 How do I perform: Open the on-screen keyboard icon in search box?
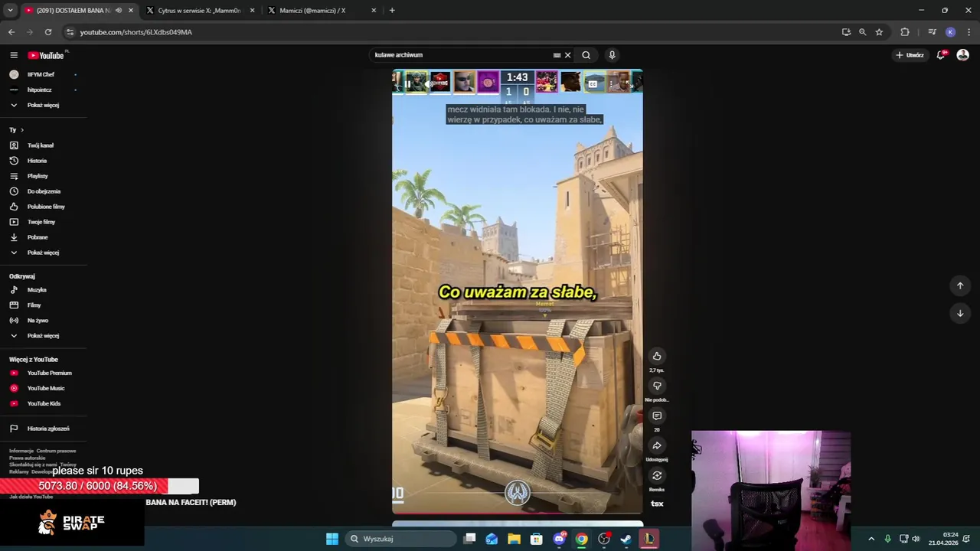click(557, 55)
